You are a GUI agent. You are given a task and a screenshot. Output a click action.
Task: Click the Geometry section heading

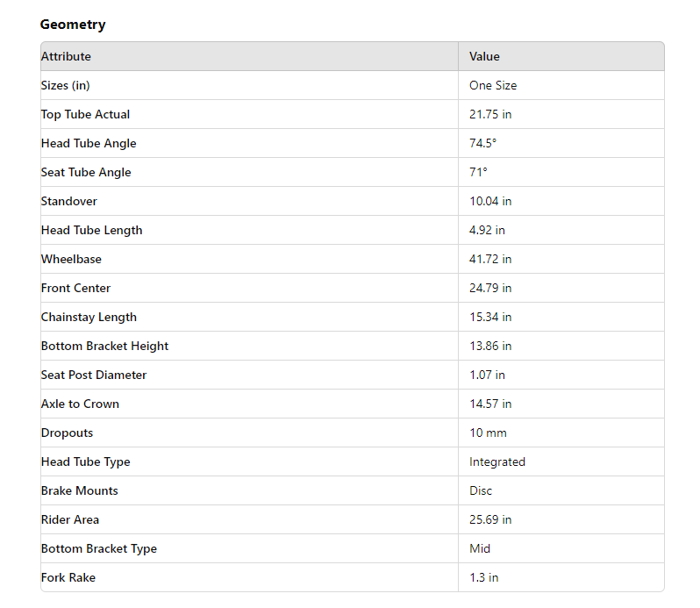(x=73, y=25)
